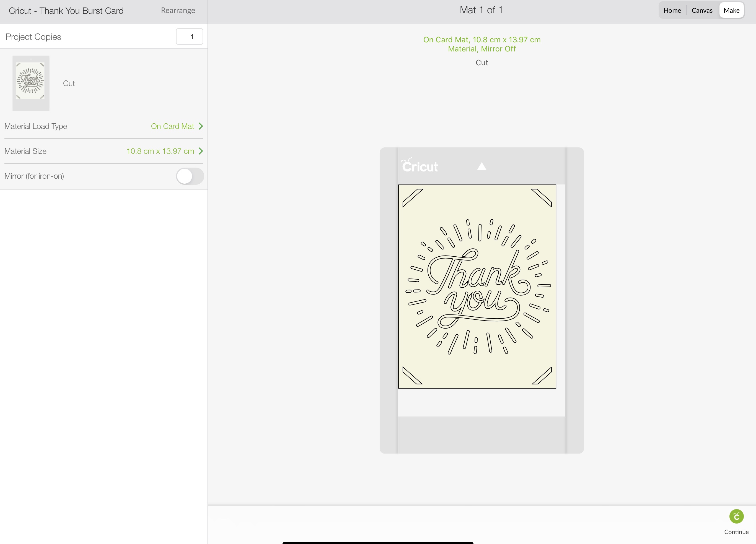Select the Make tab

(731, 10)
